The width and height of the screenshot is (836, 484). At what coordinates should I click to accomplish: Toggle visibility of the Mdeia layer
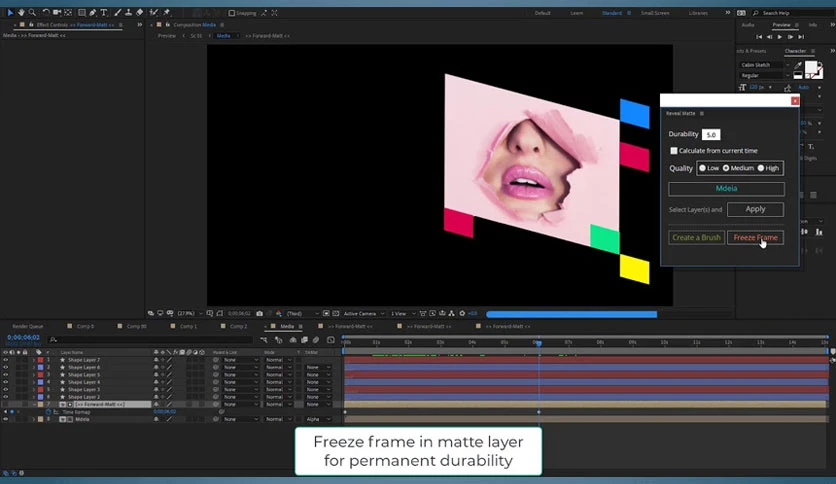[x=5, y=420]
